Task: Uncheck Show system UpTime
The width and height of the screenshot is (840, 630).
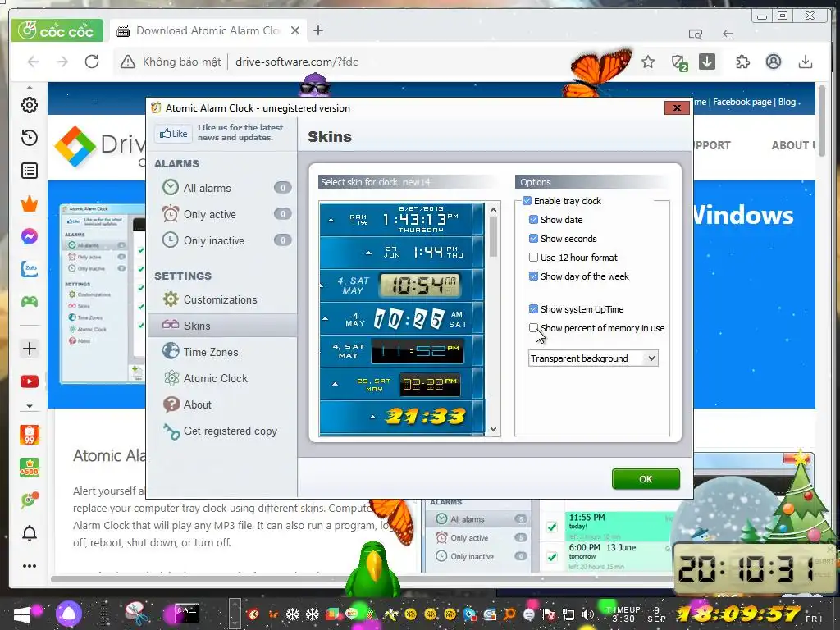Action: click(533, 309)
